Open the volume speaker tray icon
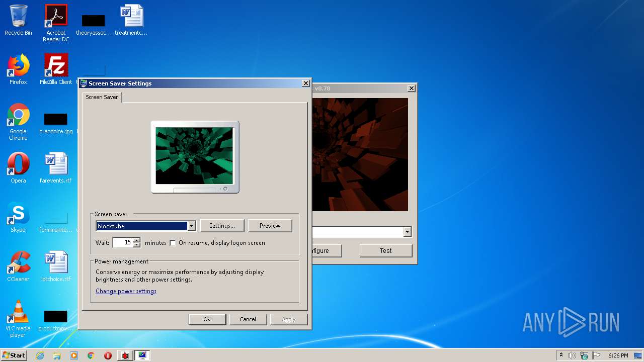This screenshot has width=644, height=362. (x=572, y=355)
